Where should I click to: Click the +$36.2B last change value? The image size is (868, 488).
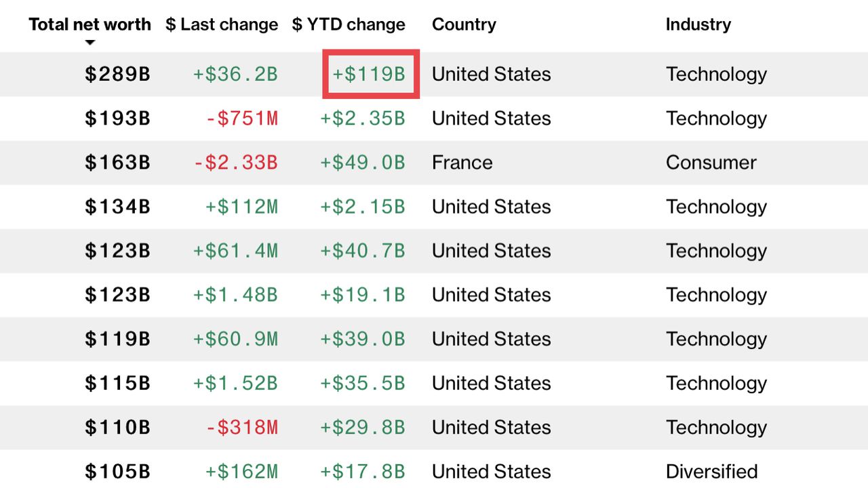(x=235, y=74)
